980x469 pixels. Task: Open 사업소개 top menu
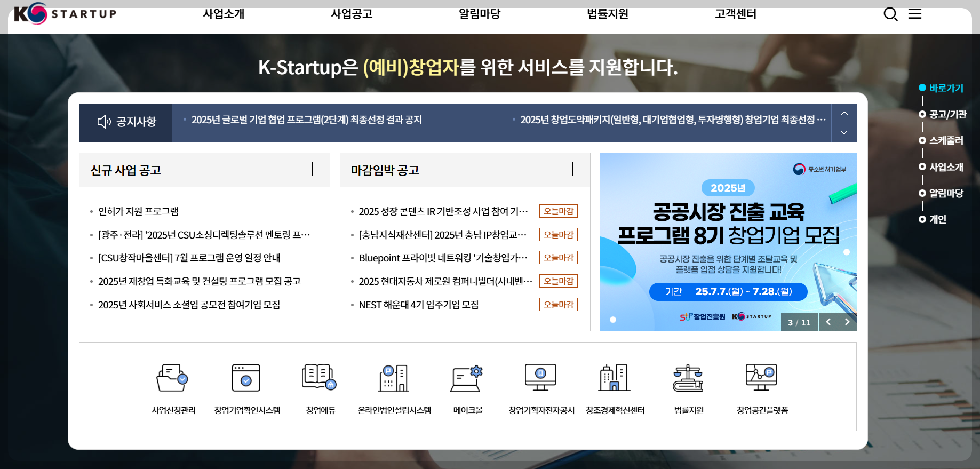pos(224,14)
